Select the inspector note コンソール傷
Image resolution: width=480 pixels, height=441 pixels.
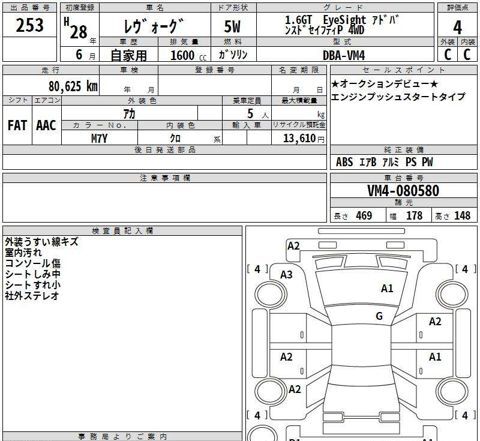(33, 263)
